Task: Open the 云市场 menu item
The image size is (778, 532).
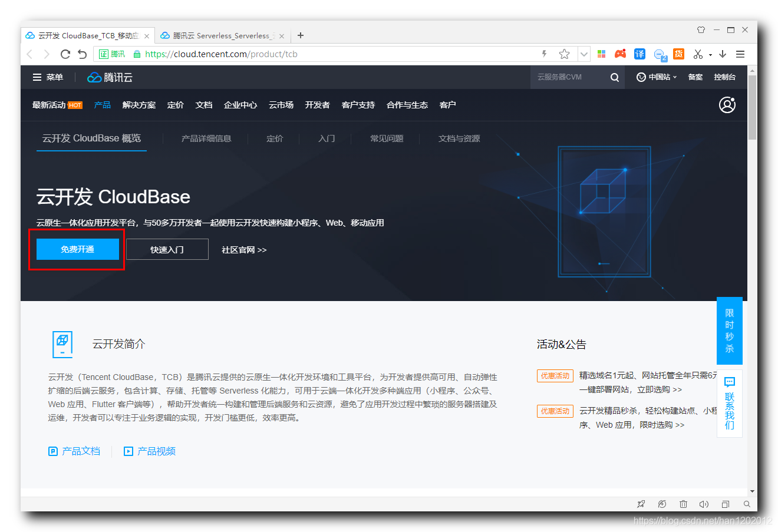Action: [x=281, y=105]
